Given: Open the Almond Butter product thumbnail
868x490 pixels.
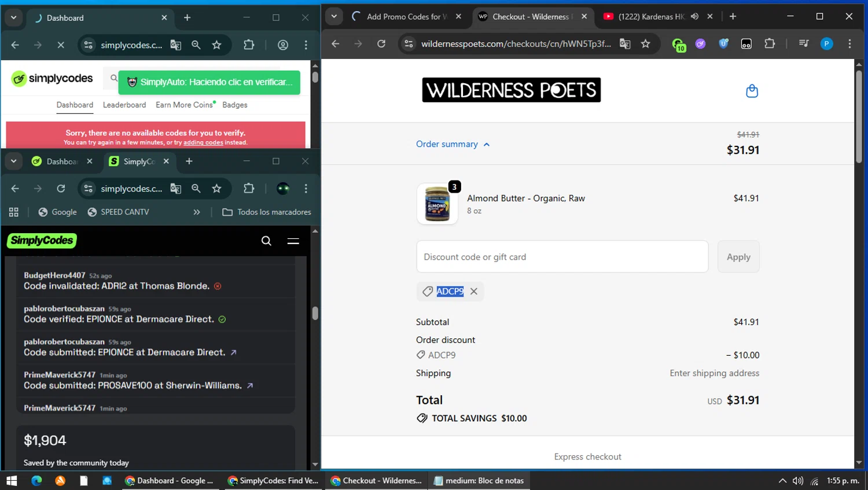Looking at the screenshot, I should 437,204.
